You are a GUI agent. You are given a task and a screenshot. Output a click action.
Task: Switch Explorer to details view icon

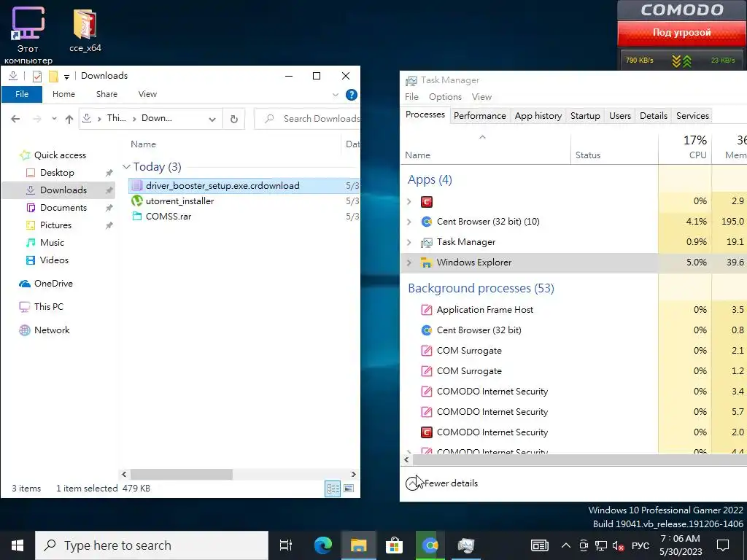[x=333, y=489]
